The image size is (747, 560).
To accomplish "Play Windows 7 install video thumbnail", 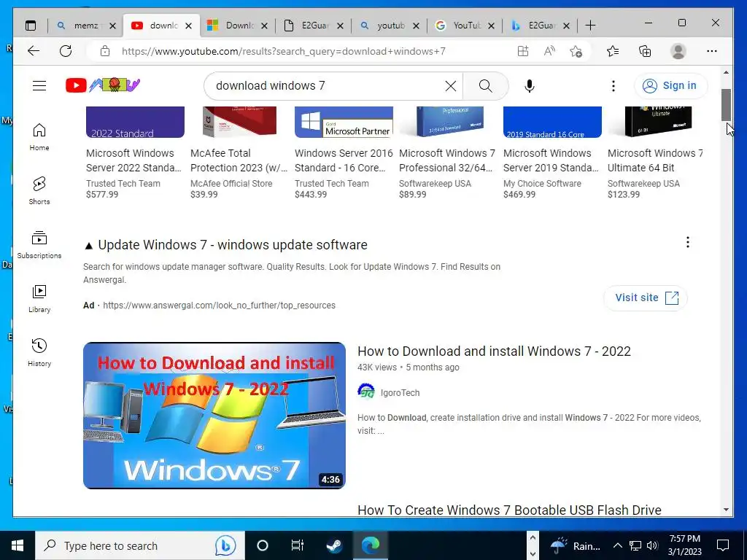I will [x=214, y=415].
